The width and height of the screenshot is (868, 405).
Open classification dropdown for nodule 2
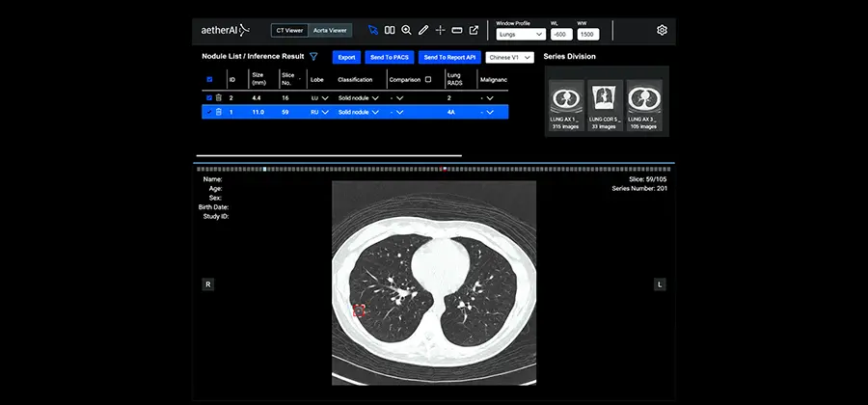coord(359,97)
